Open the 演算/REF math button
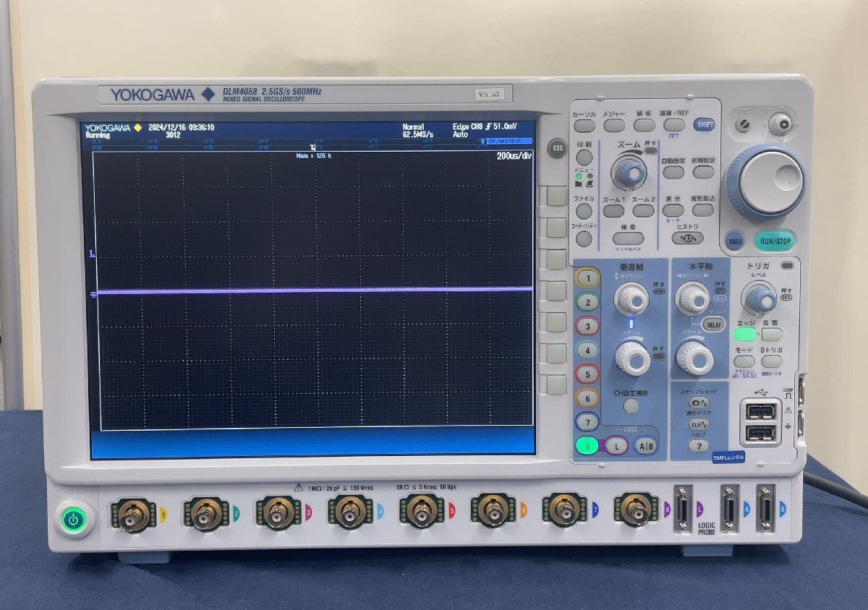This screenshot has width=868, height=610. click(x=674, y=125)
